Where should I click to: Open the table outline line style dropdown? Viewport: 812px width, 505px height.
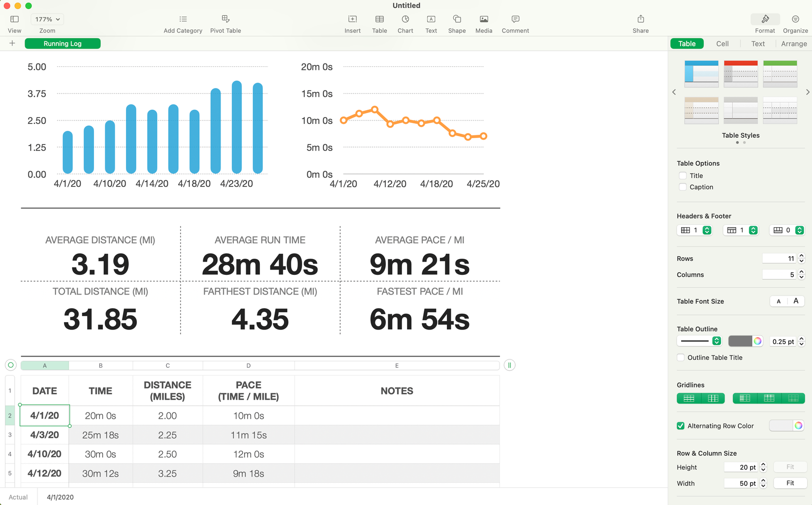[699, 341]
